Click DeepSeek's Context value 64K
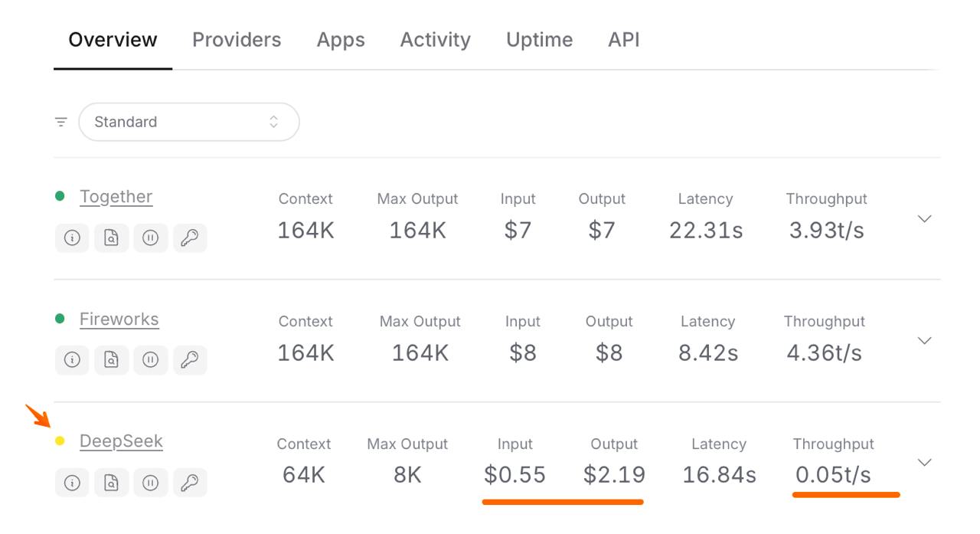The height and width of the screenshot is (534, 980). coord(304,475)
